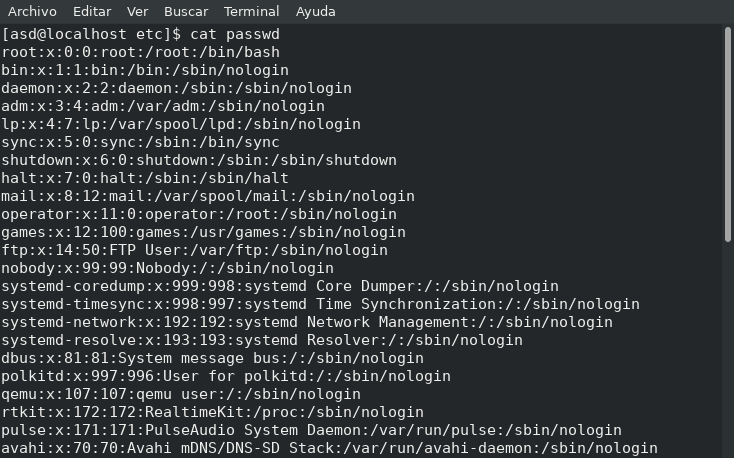The height and width of the screenshot is (458, 734).
Task: Click the systemd-timesync entry line
Action: click(320, 304)
